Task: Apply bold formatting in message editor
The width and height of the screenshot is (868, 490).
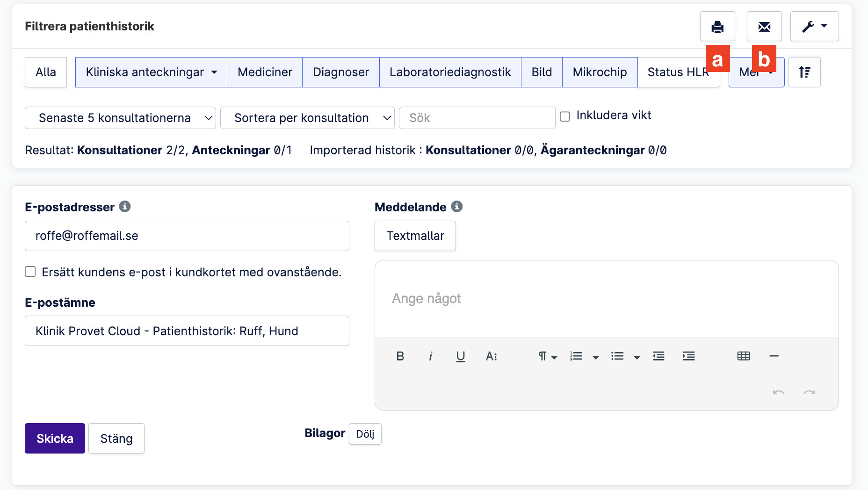Action: click(400, 356)
